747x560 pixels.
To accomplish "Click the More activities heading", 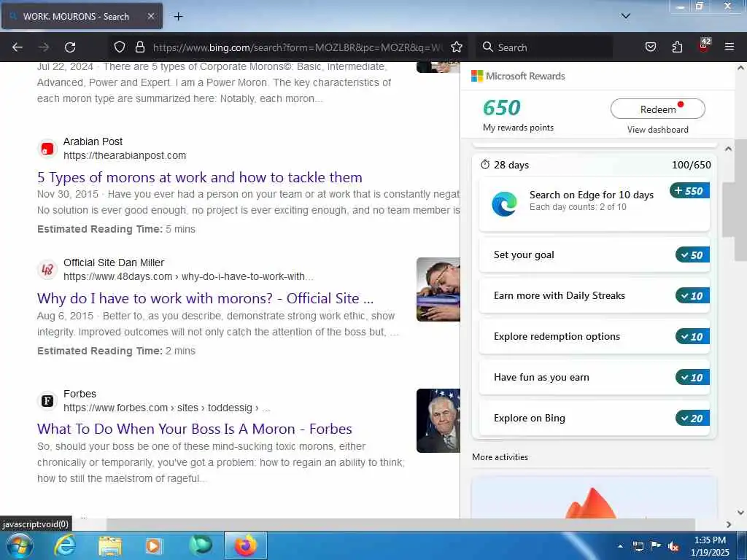I will [500, 457].
